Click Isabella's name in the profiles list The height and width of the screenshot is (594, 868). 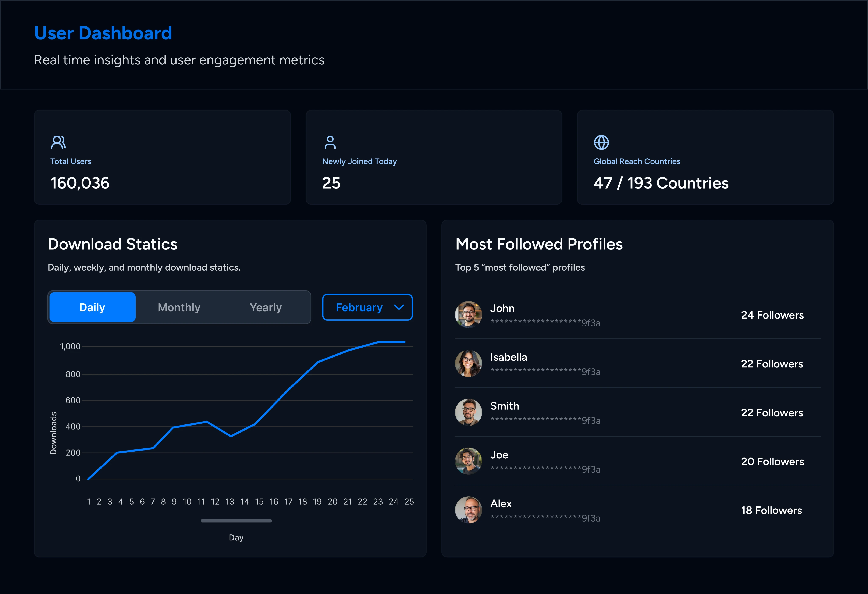[x=509, y=357]
